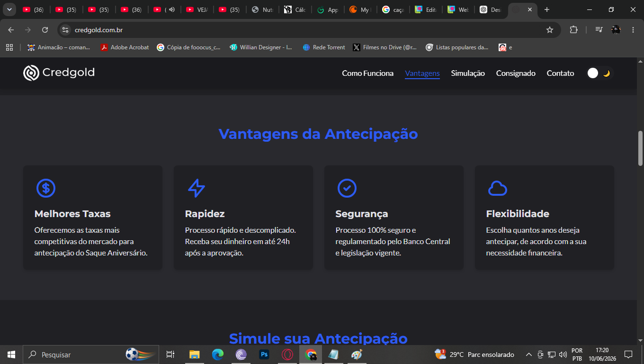Click the checkmark circle icon above Segurança
The width and height of the screenshot is (644, 364).
coord(347,188)
